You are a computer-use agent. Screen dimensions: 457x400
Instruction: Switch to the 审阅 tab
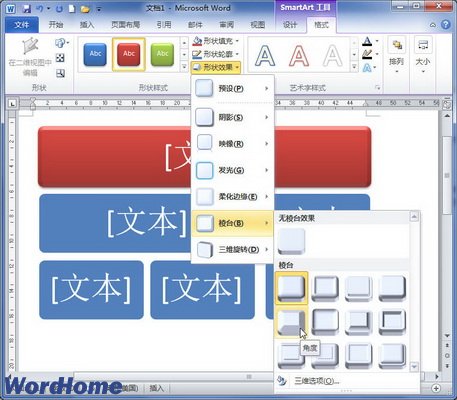[226, 25]
